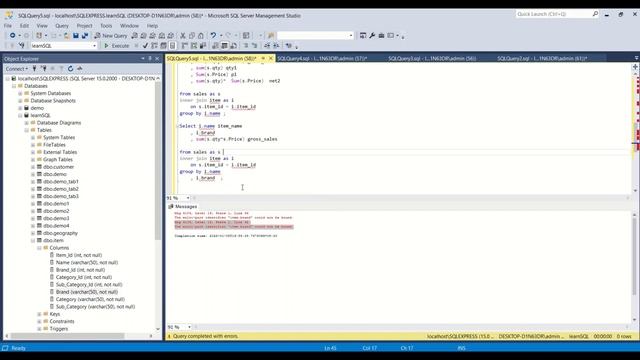Expand the System Databases node
640x360 pixels.
pos(20,93)
